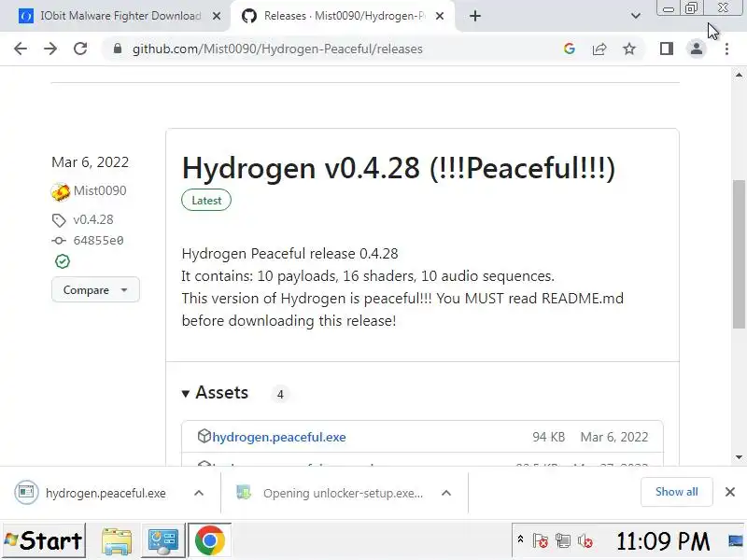Image resolution: width=747 pixels, height=560 pixels.
Task: Open the Chrome profile avatar
Action: [696, 49]
